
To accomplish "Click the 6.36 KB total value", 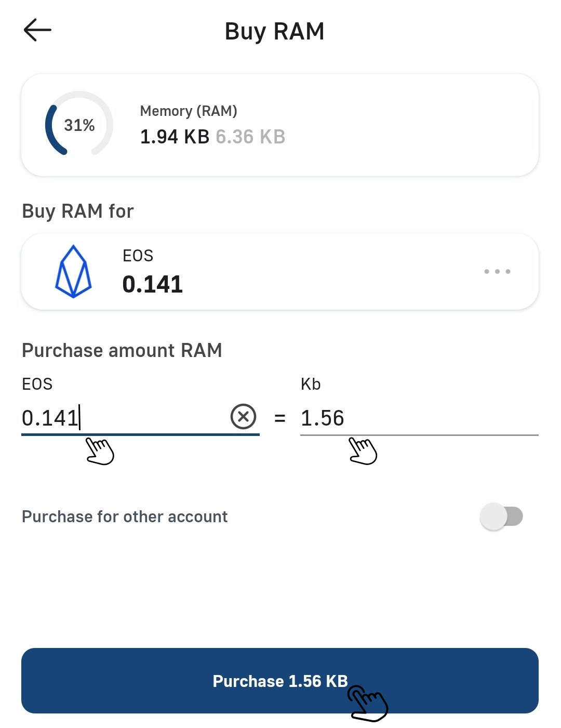I will (x=250, y=137).
